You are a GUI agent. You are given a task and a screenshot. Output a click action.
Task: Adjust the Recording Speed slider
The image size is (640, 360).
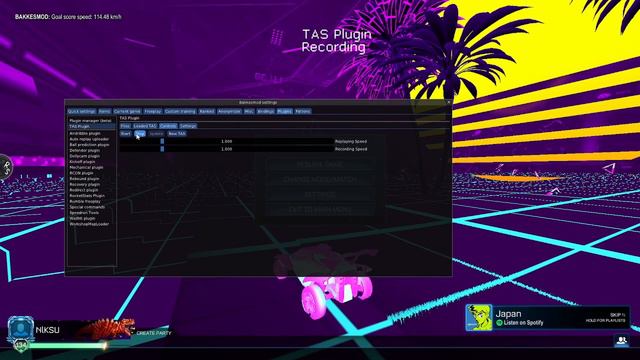pos(227,149)
